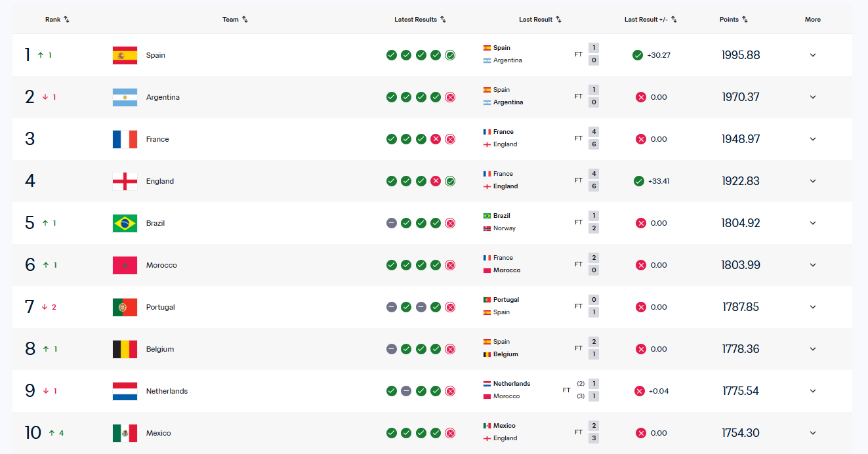Expand more details for Spain
Viewport: 868px width, 454px height.
pyautogui.click(x=813, y=55)
